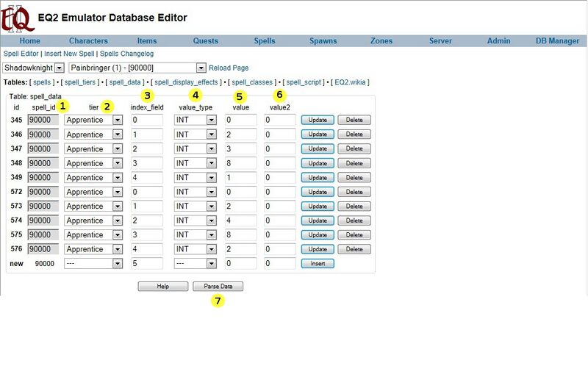Click the value_type column header text
Image resolution: width=588 pixels, height=377 pixels.
coord(196,107)
